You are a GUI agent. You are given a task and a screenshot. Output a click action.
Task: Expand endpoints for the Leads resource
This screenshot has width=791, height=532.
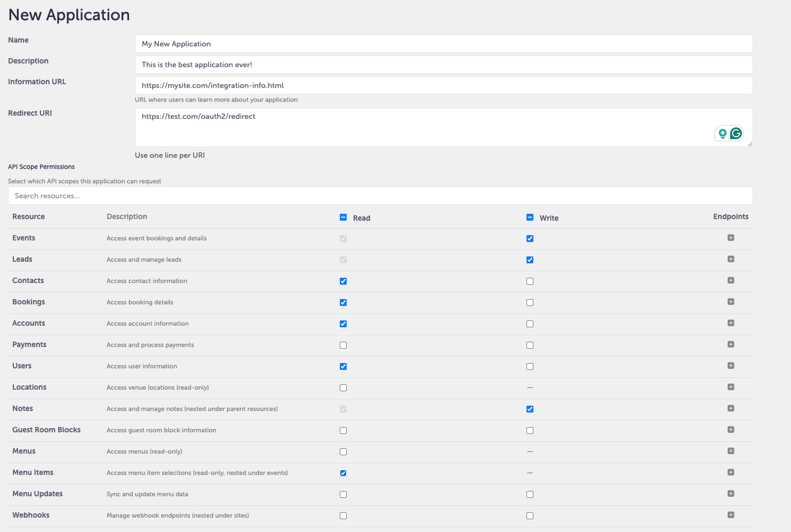(x=731, y=259)
